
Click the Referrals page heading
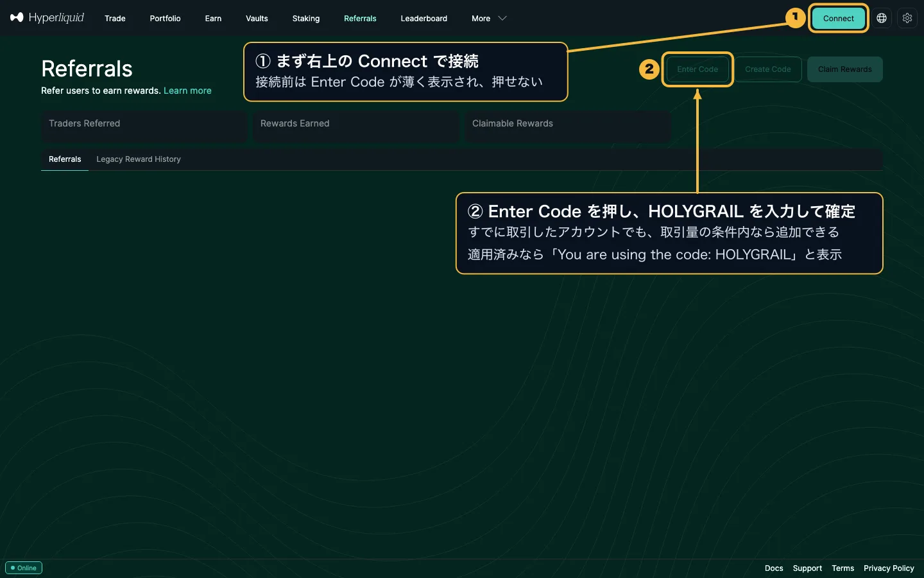87,69
